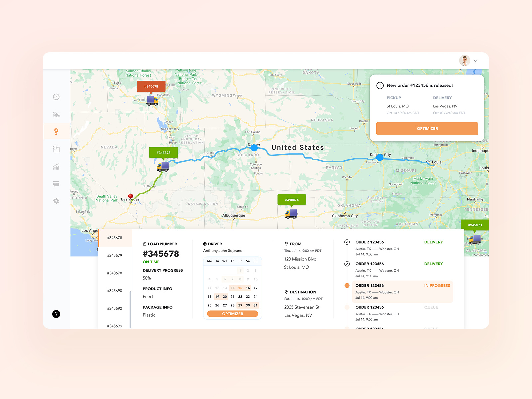
Task: Click the 2025 Stevensan St. address
Action: [302, 307]
